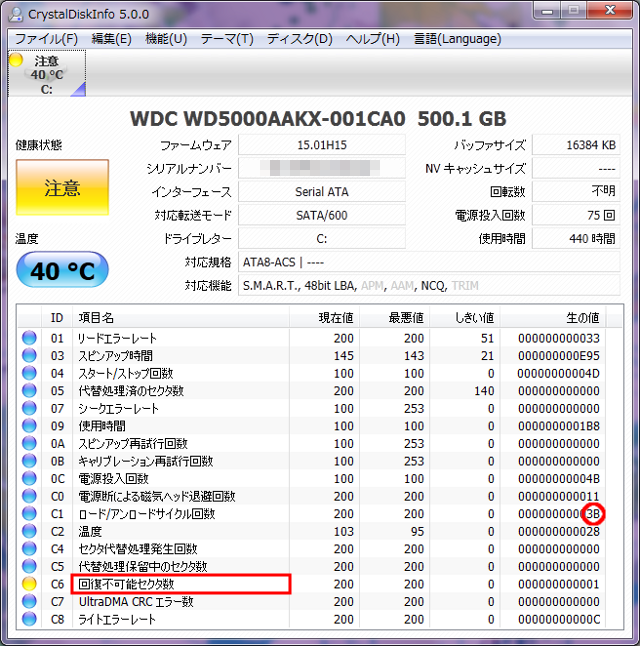The width and height of the screenshot is (640, 646).
Task: Click raw value 000000000E95
Action: [x=559, y=356]
